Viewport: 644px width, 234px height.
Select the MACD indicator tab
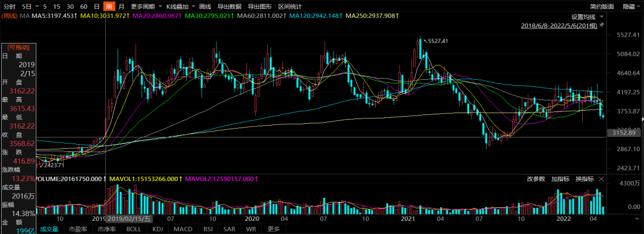point(183,229)
